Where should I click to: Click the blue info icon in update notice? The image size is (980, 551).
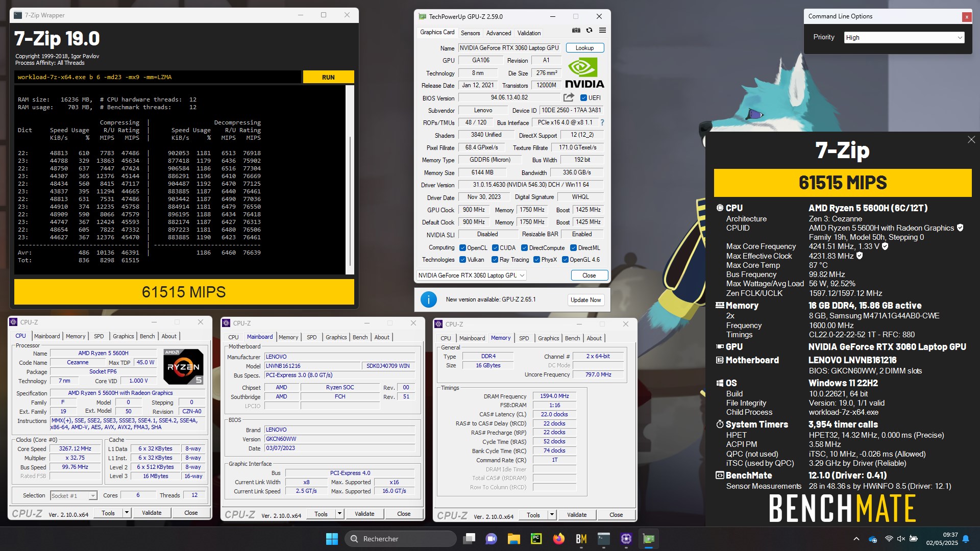pyautogui.click(x=428, y=299)
